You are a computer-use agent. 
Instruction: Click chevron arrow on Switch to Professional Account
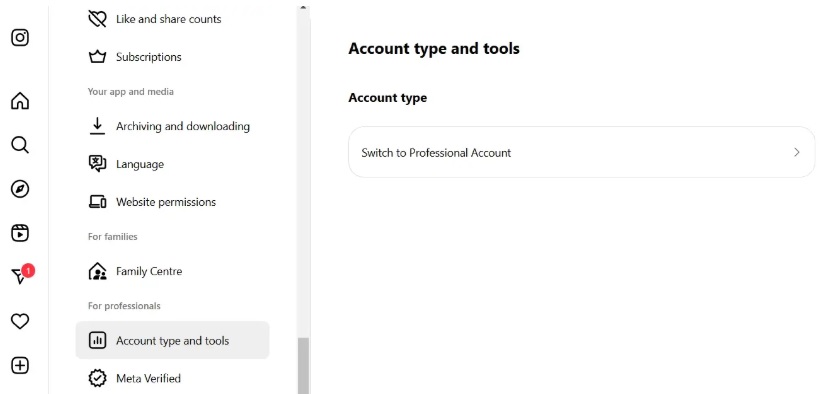pyautogui.click(x=797, y=152)
